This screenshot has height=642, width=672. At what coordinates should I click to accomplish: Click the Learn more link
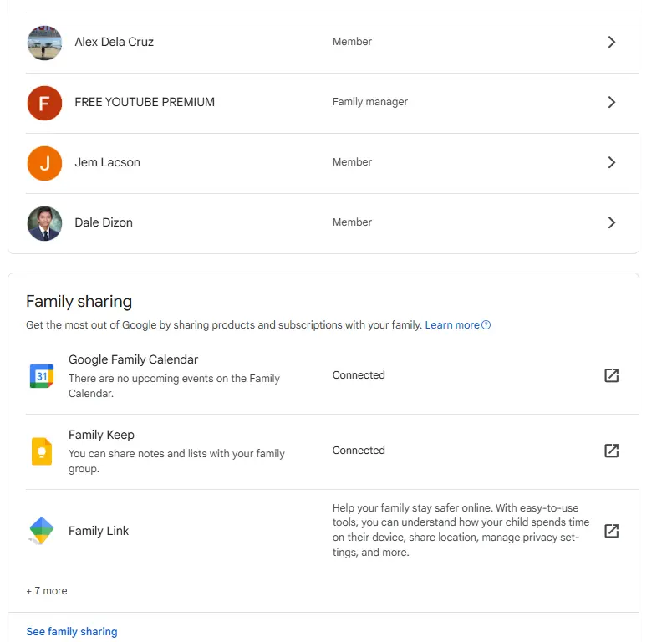452,325
